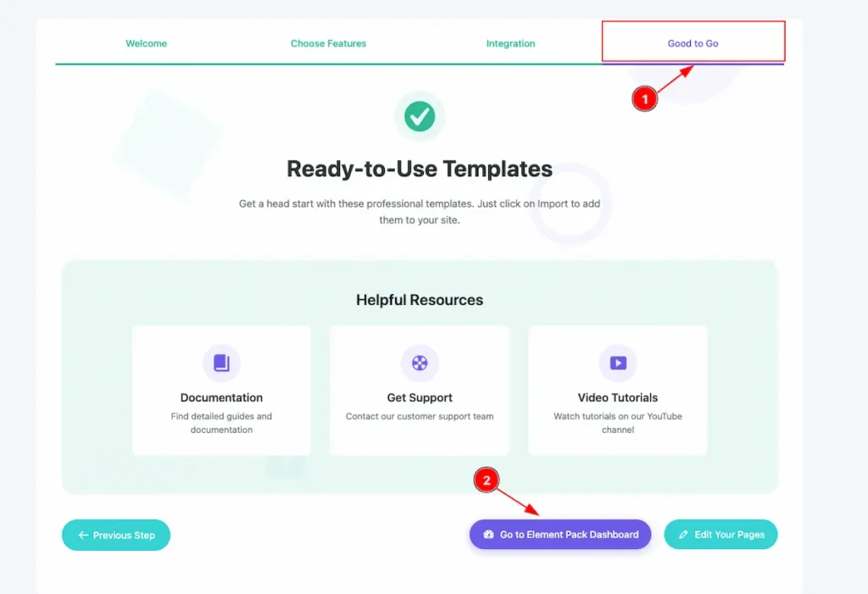This screenshot has height=594, width=868.
Task: Open the Documentation card title link
Action: [x=221, y=397]
